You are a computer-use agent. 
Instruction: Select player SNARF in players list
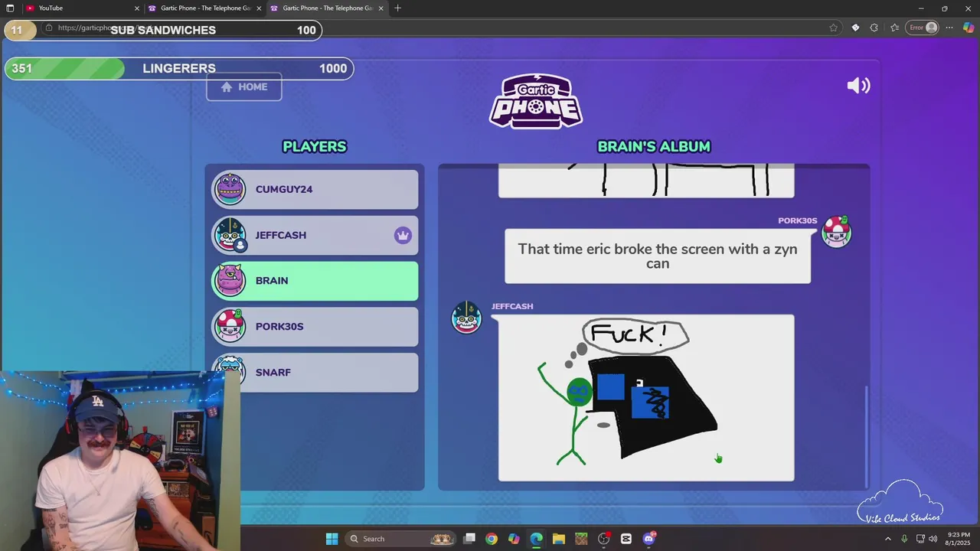[x=315, y=372]
